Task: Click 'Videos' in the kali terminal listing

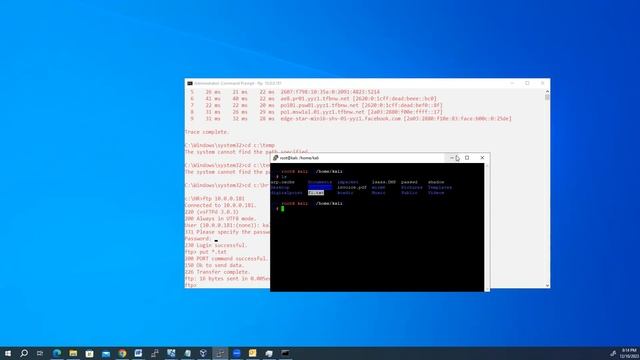Action: coord(436,193)
